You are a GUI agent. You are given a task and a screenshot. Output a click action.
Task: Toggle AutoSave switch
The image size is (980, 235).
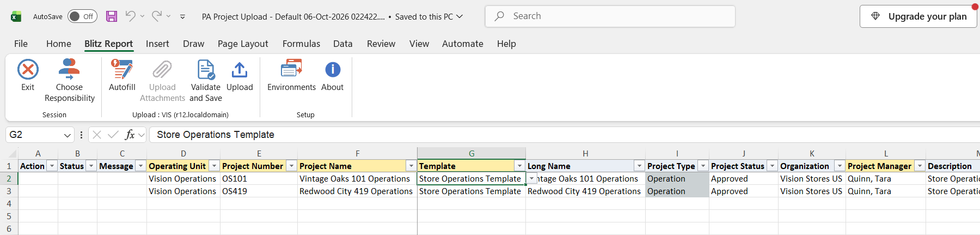(x=82, y=16)
